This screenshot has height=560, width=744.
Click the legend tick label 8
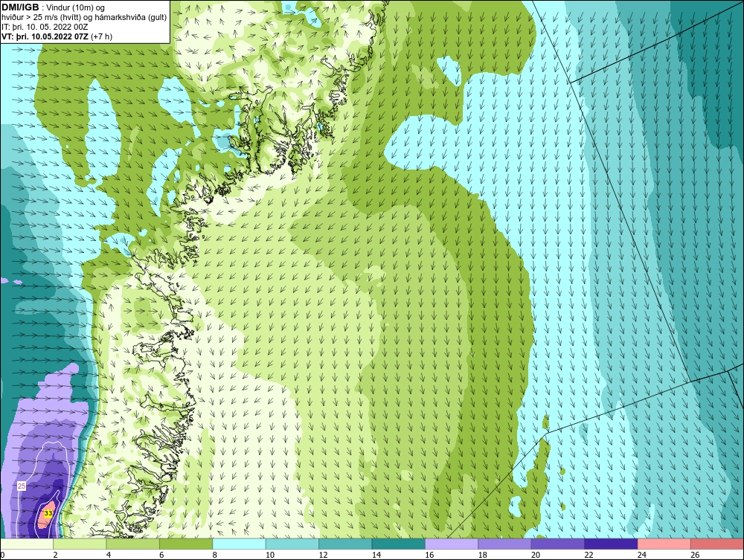tap(215, 555)
